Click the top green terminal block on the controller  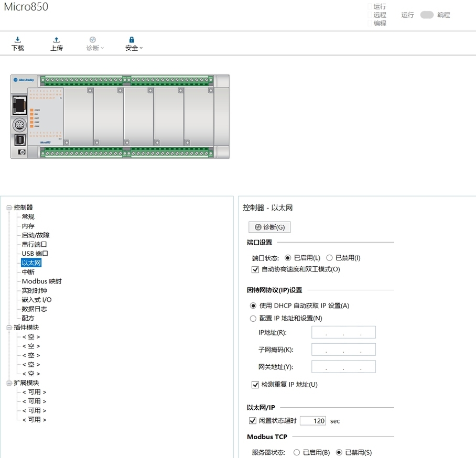127,80
